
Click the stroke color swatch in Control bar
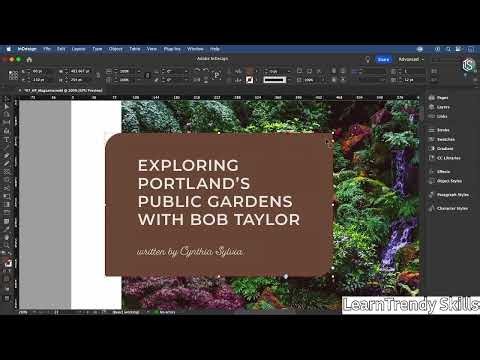pos(249,80)
